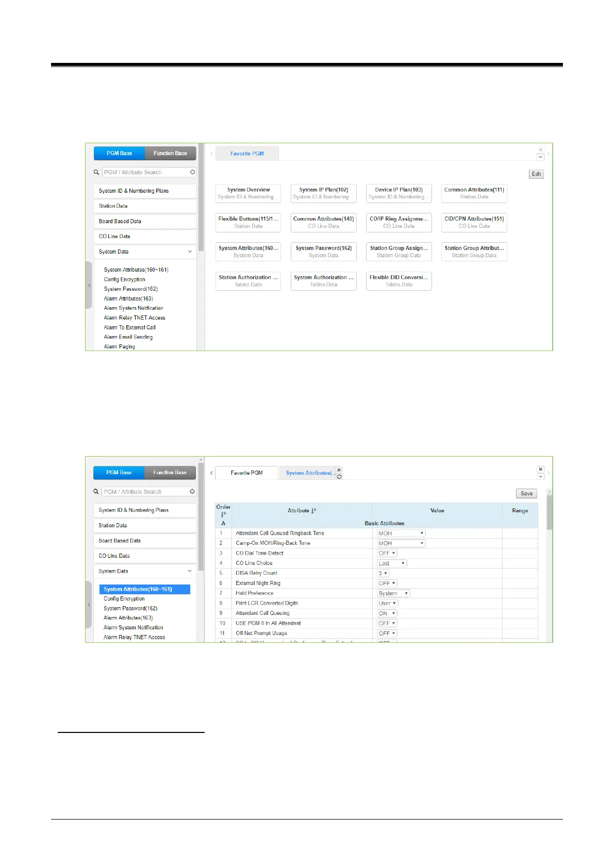Switch to Favorite PGM tab in lower screenshot
The image size is (614, 868).
point(246,473)
